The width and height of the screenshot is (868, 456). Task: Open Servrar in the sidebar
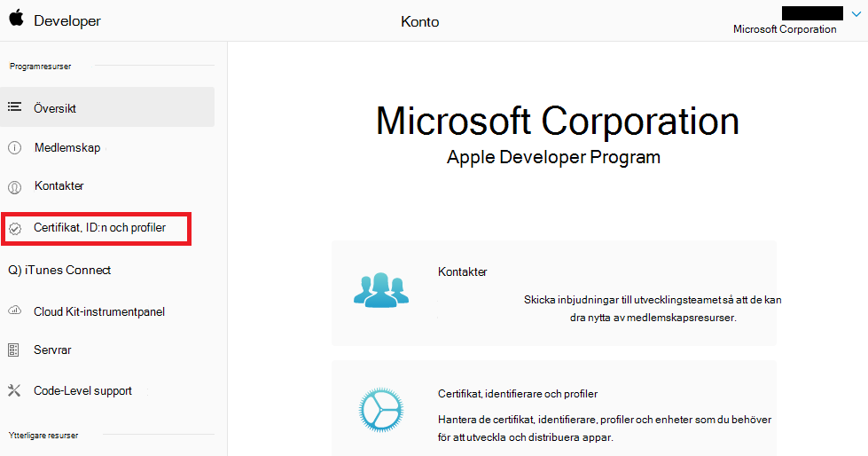(52, 350)
